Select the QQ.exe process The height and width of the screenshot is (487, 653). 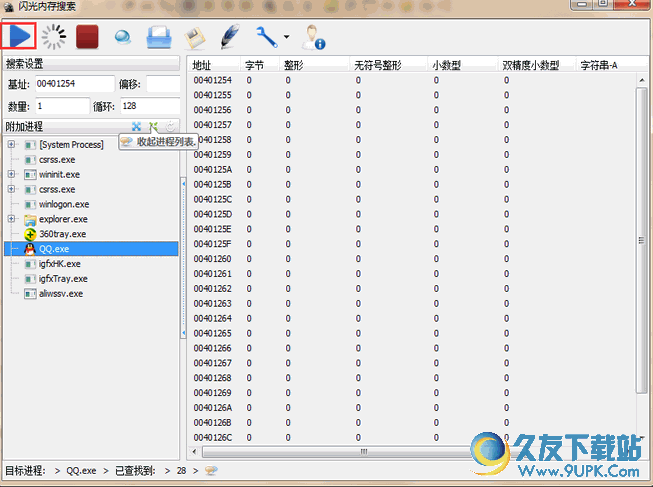point(91,249)
